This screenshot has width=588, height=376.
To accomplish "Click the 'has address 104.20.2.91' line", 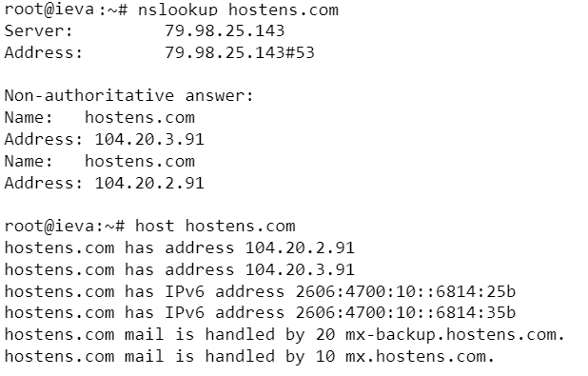I will [x=180, y=247].
